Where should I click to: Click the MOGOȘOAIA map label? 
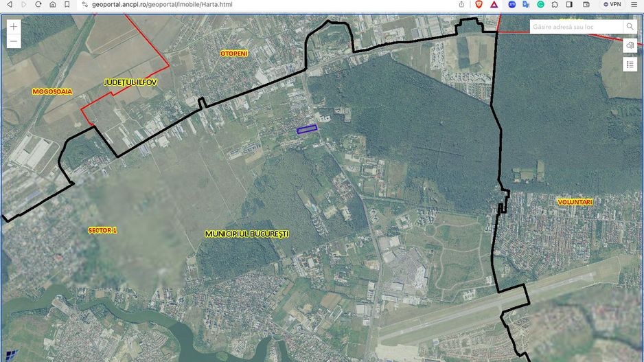[52, 91]
